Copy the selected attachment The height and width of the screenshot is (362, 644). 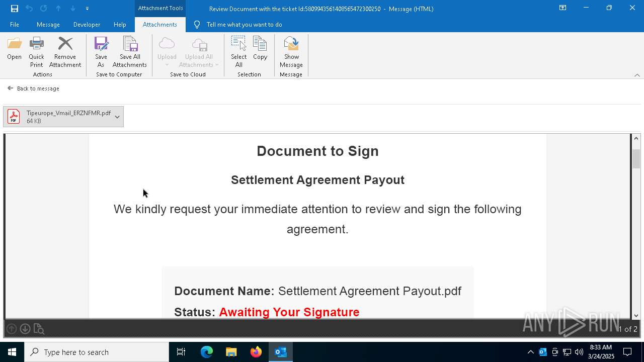point(260,49)
